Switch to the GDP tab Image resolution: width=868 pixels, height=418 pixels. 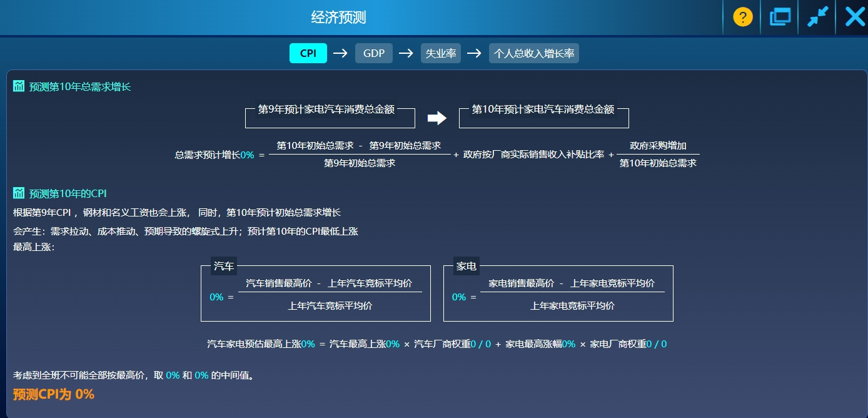tap(373, 53)
